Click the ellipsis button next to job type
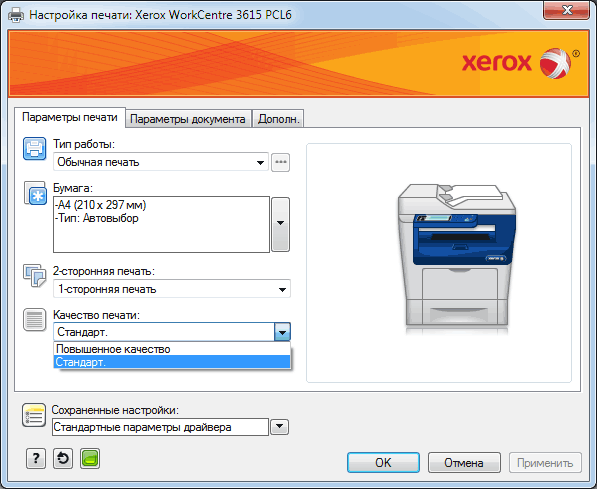 coord(281,162)
